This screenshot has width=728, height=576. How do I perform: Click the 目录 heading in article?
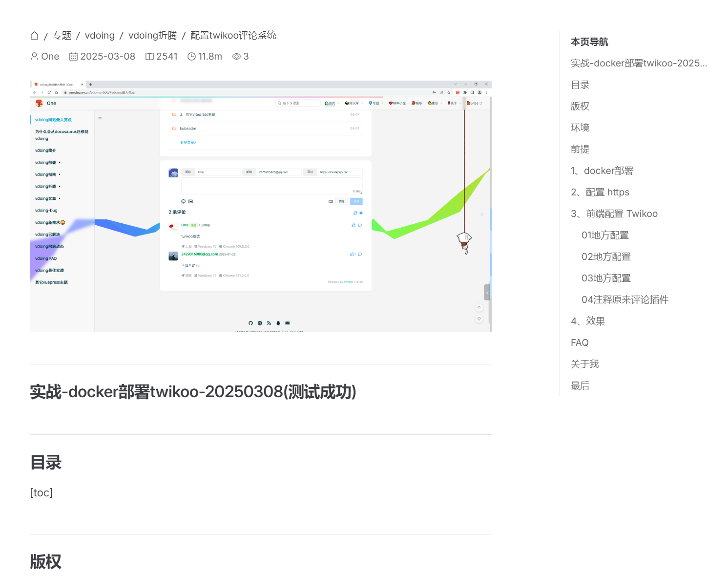tap(46, 462)
